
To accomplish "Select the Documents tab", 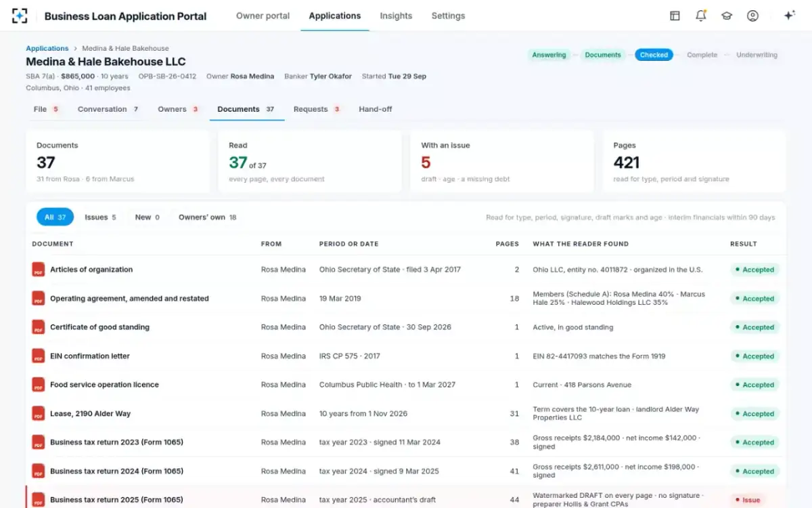I will click(x=246, y=109).
